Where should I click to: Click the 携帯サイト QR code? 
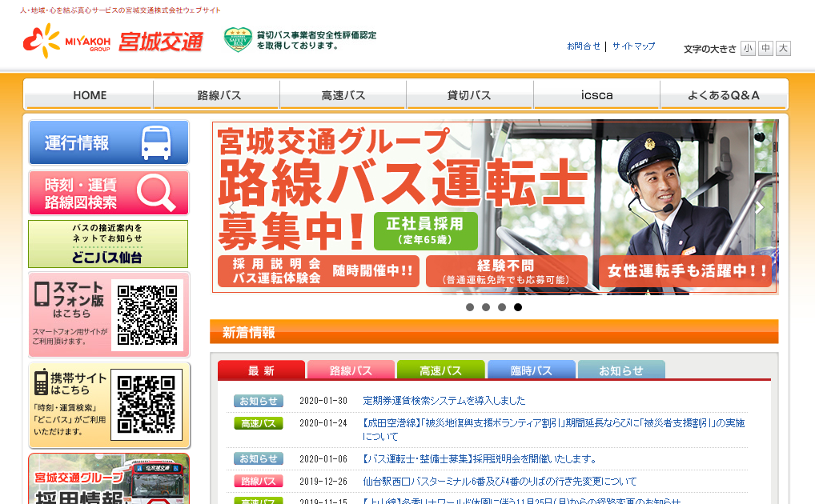tap(147, 405)
